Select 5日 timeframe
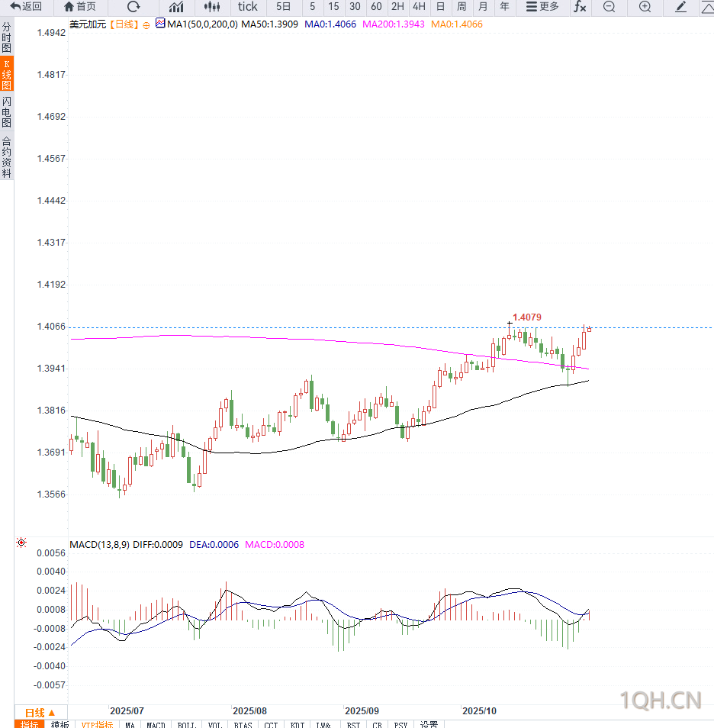This screenshot has width=714, height=728. click(x=283, y=7)
